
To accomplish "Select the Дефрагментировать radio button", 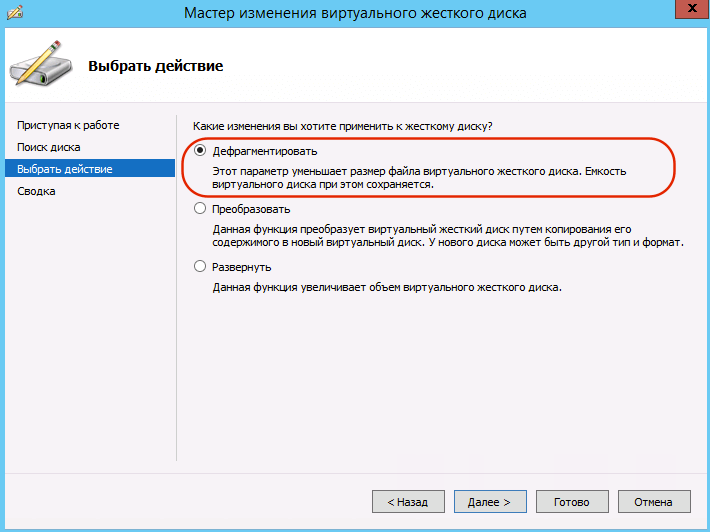I will click(x=201, y=152).
